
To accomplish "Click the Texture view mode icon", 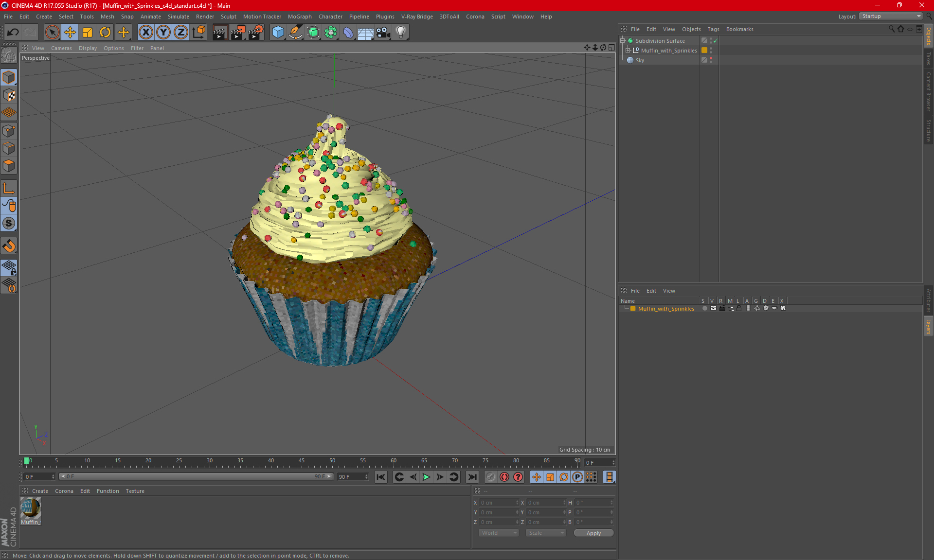I will [x=9, y=95].
